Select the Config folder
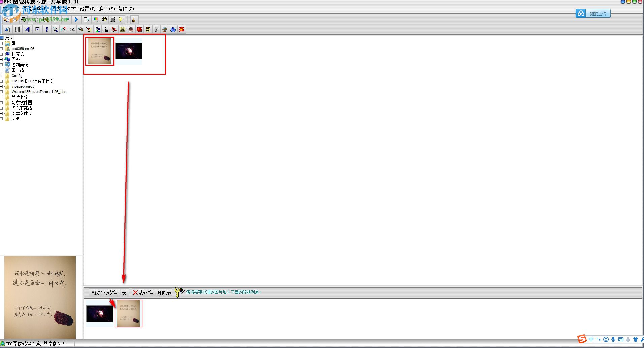 [17, 76]
